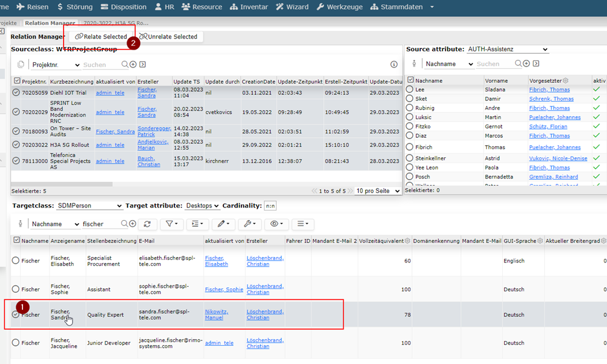
Task: Open the hamburger list options menu
Action: (303, 224)
